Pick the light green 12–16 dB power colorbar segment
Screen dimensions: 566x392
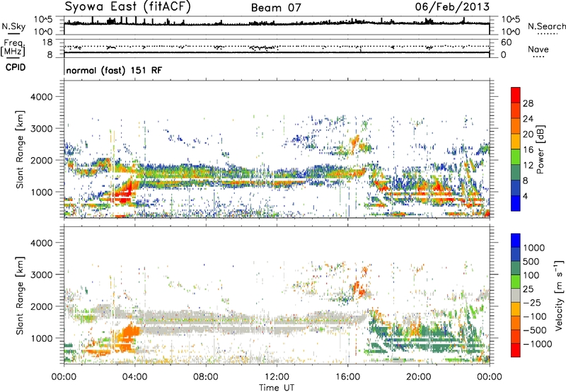[x=516, y=157]
